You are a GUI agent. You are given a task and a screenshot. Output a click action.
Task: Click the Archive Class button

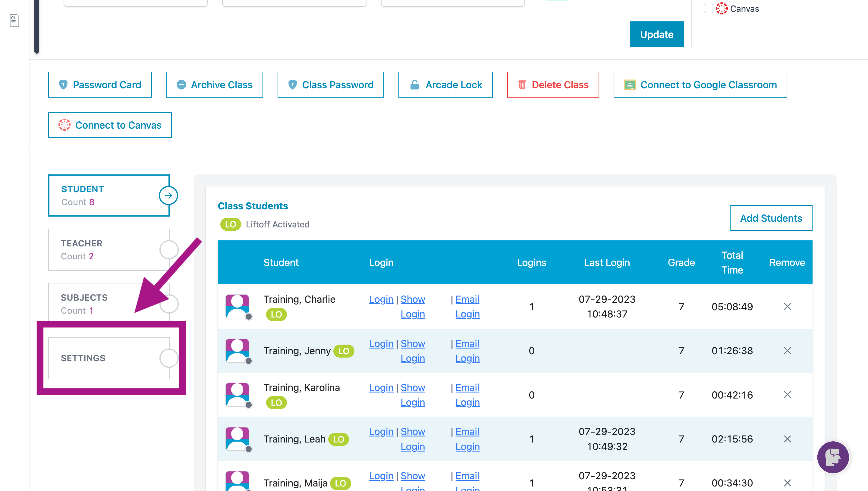click(215, 85)
